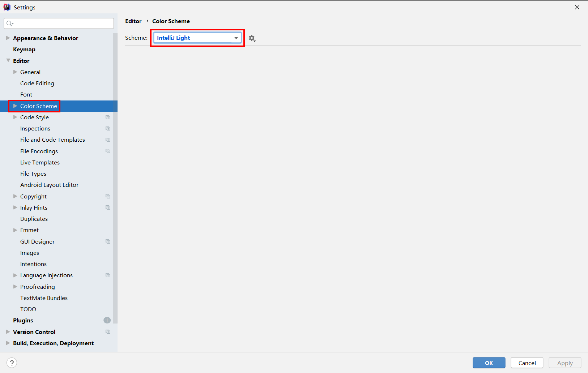The height and width of the screenshot is (373, 588).
Task: Open Live Templates settings
Action: [40, 162]
